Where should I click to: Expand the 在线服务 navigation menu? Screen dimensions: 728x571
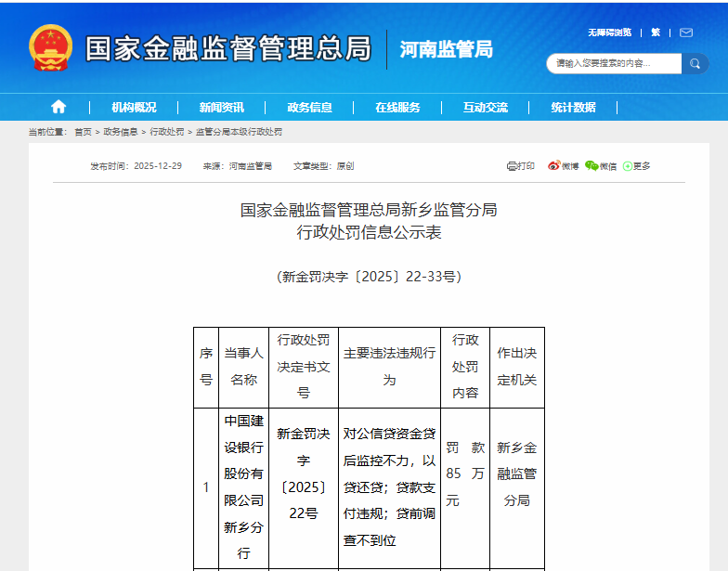click(397, 108)
